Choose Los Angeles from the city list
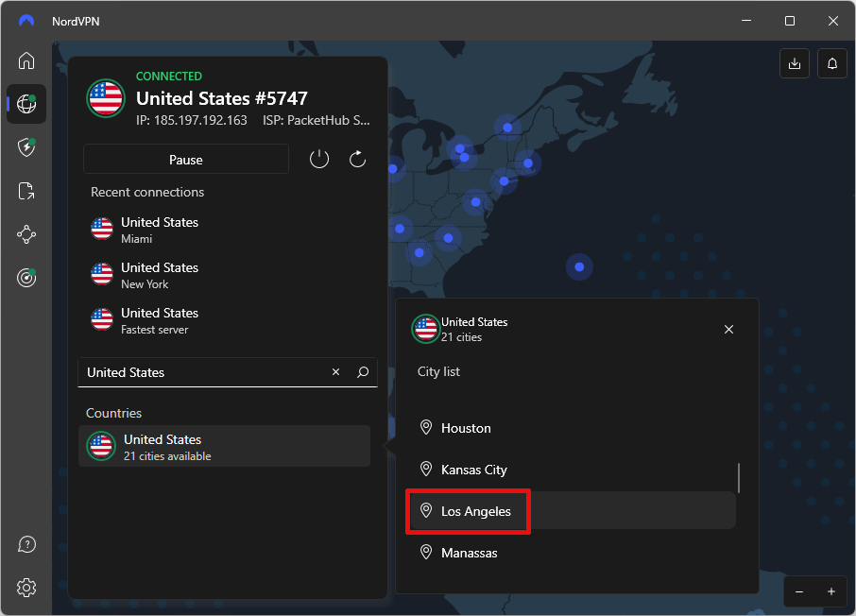856x616 pixels. click(571, 510)
